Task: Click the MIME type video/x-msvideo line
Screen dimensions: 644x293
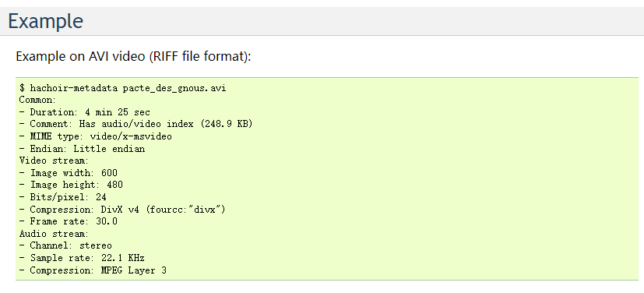Action: 95,136
